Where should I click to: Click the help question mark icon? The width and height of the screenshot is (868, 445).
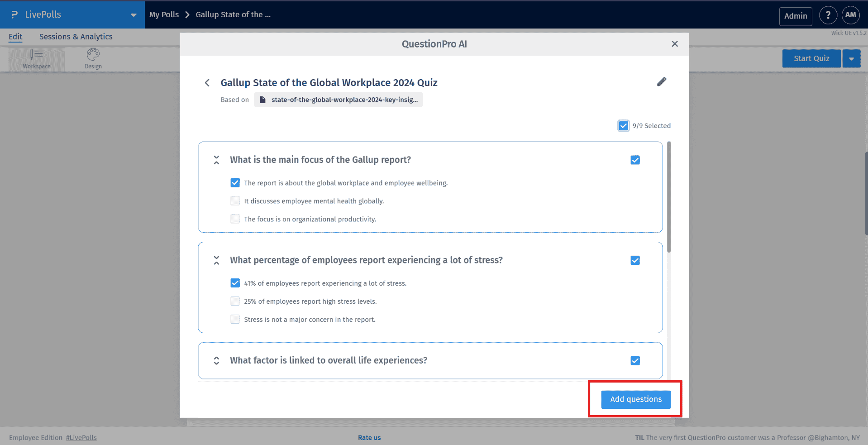coord(828,14)
